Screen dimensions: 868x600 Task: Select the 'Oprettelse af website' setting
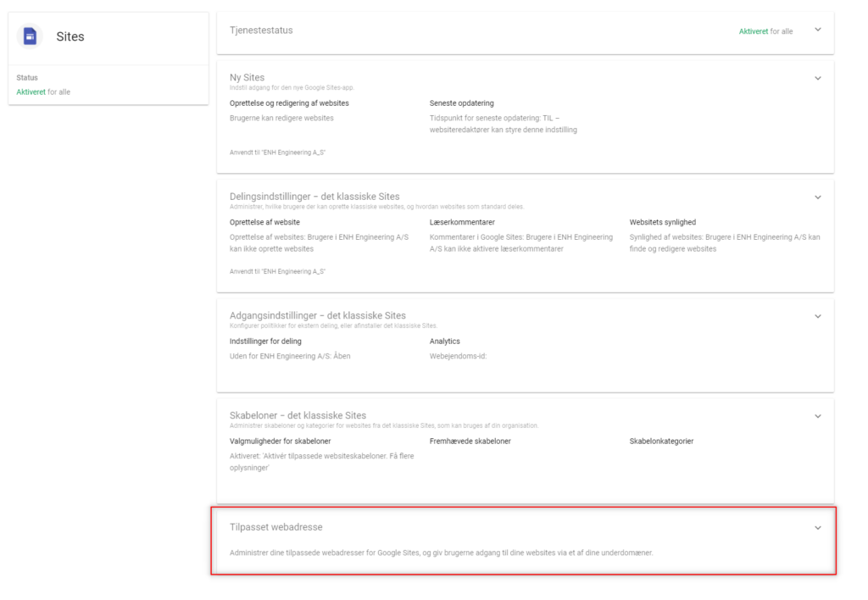264,222
